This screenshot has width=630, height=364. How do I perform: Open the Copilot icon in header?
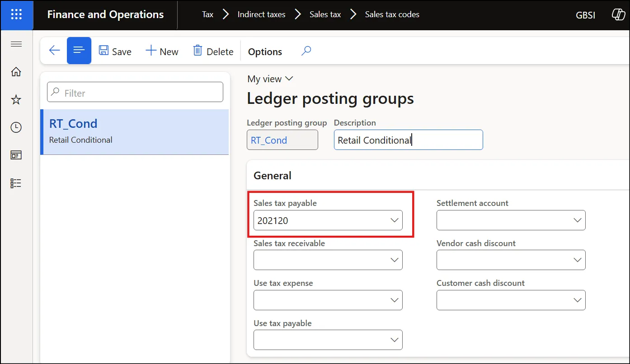click(618, 15)
